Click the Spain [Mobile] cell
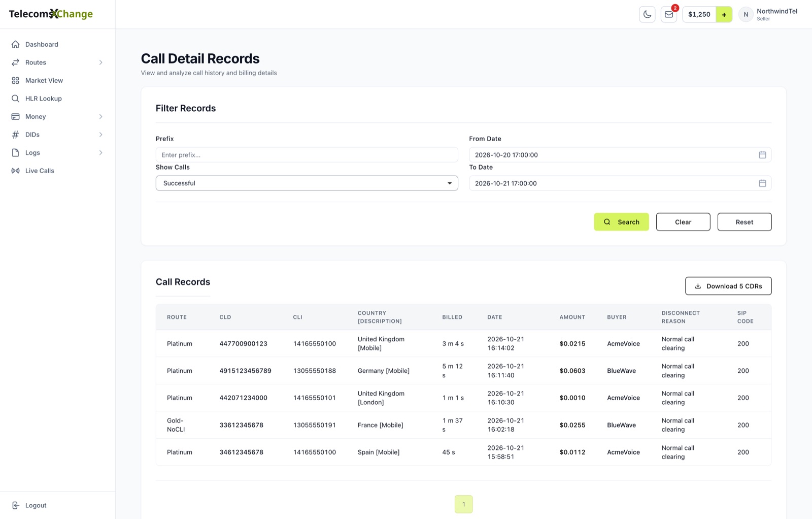812x519 pixels. (x=379, y=452)
